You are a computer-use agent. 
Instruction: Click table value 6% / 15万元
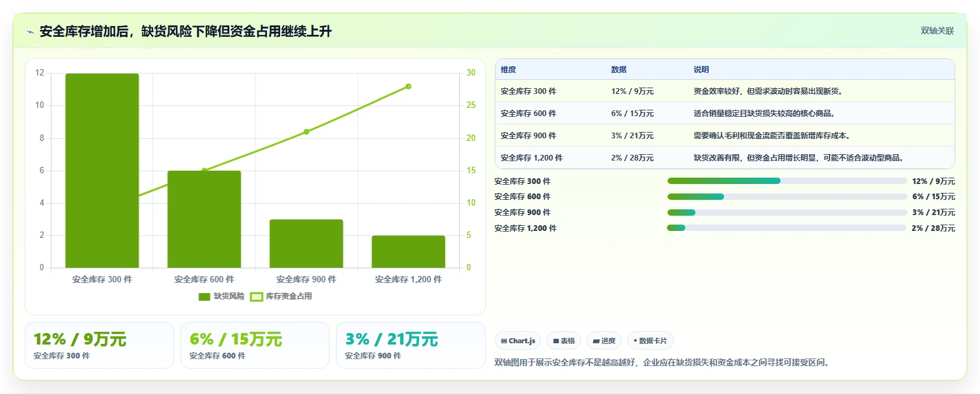pyautogui.click(x=632, y=114)
